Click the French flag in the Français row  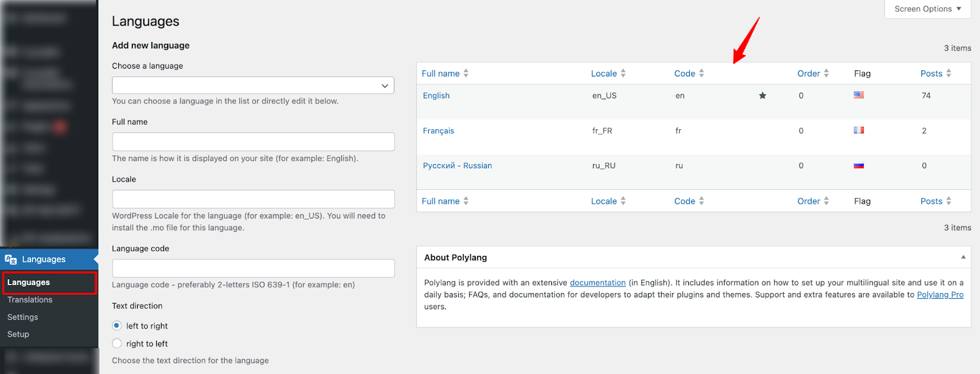click(859, 130)
